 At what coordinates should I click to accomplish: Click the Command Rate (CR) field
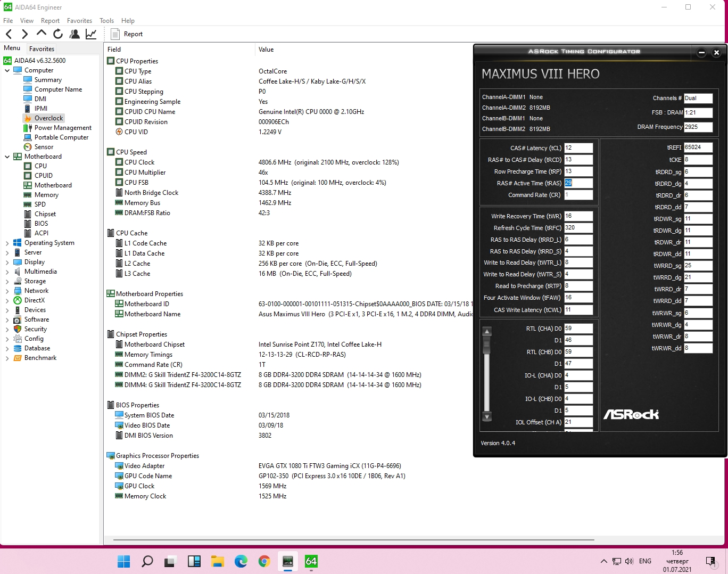pyautogui.click(x=578, y=195)
